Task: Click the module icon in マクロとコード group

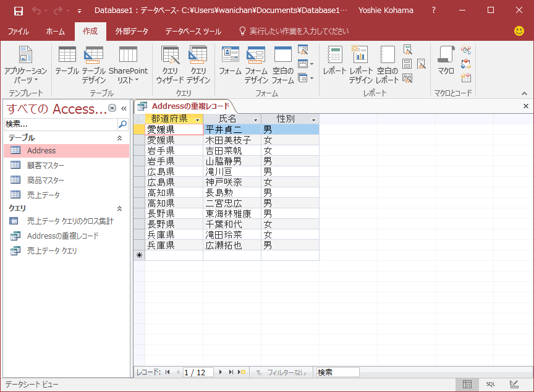Action: (x=466, y=50)
